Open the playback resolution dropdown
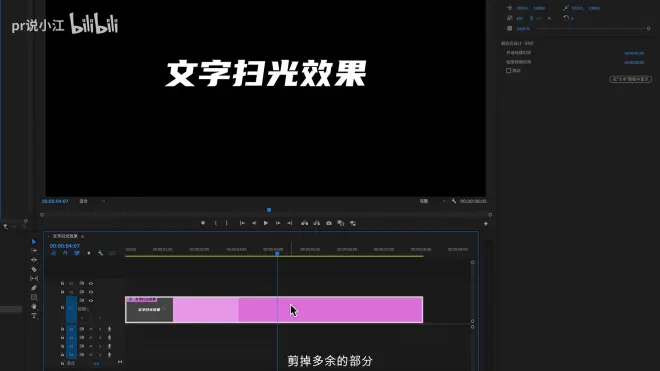 pyautogui.click(x=432, y=201)
